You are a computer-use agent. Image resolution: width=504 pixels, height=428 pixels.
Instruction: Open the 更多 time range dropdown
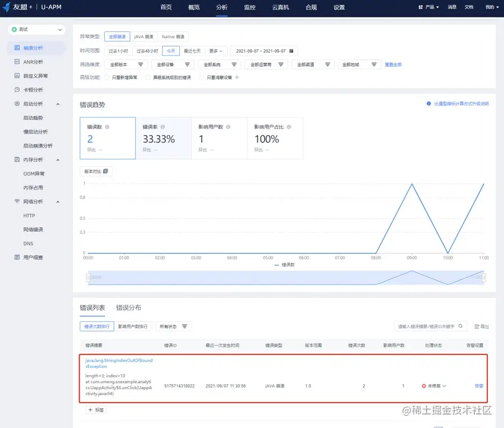click(x=216, y=51)
